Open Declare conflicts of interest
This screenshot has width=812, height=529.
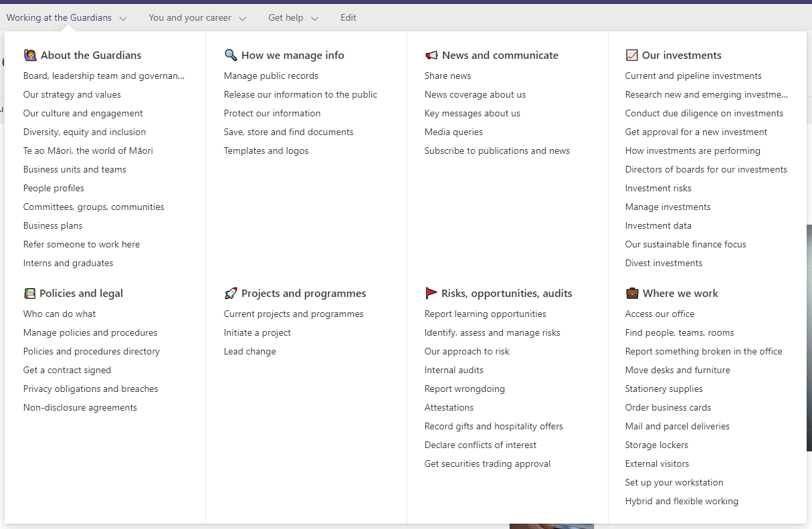tap(480, 445)
